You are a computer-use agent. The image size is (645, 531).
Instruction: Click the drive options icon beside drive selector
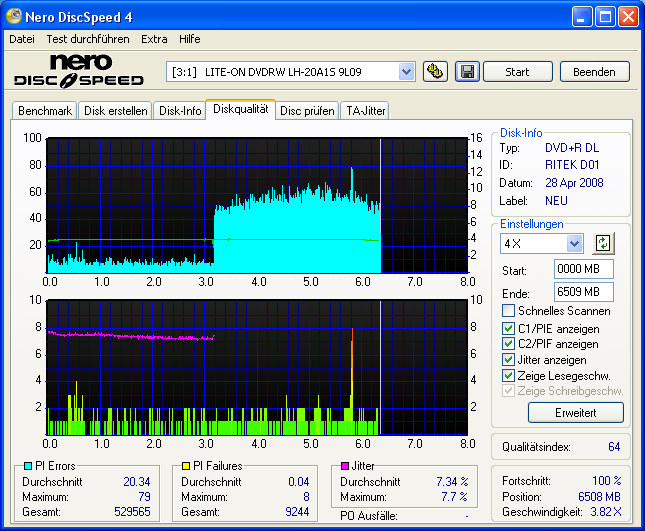tap(435, 71)
